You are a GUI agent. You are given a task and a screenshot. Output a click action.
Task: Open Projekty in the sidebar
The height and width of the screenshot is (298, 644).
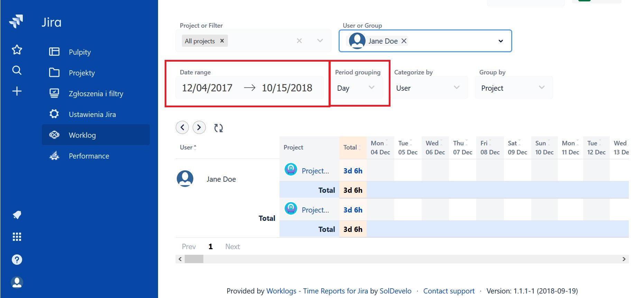point(96,73)
